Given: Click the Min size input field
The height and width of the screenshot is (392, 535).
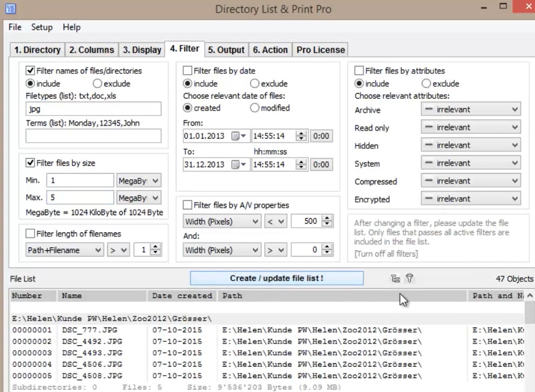Looking at the screenshot, I should click(x=80, y=180).
